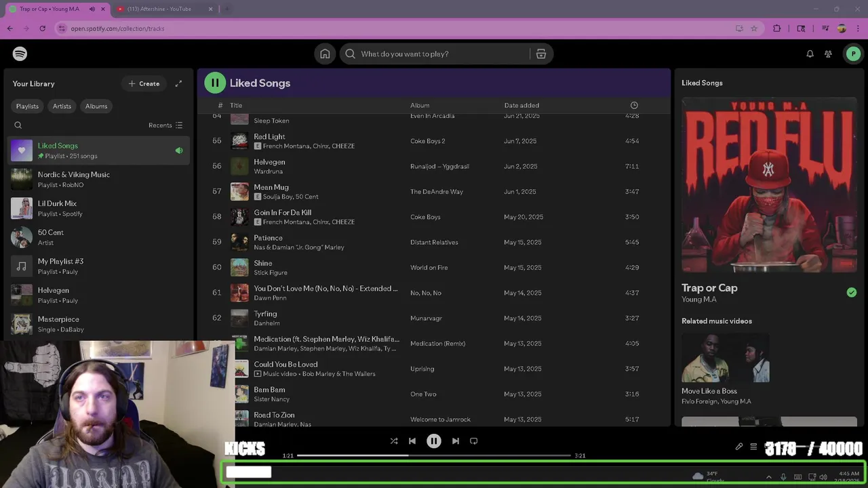
Task: Pause playback in bottom player bar
Action: point(434,441)
